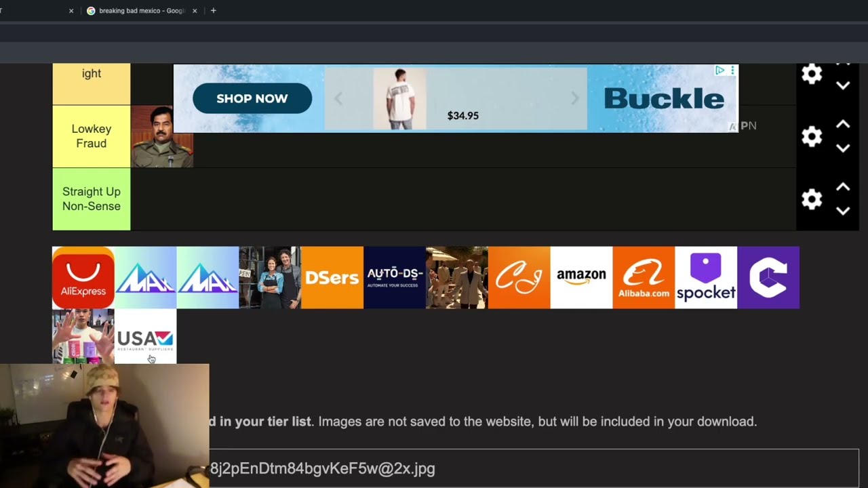Click the Lowkey Fraud yellow tier label

pos(92,136)
